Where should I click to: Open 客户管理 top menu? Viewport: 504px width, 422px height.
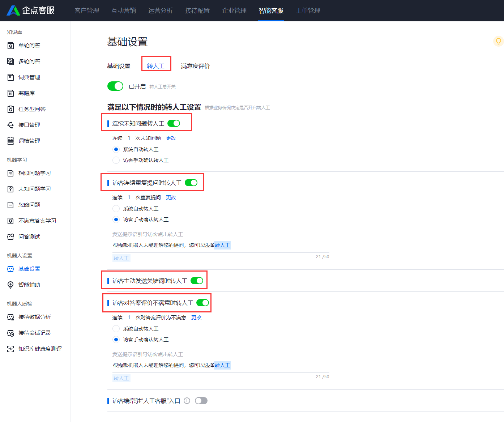[87, 10]
